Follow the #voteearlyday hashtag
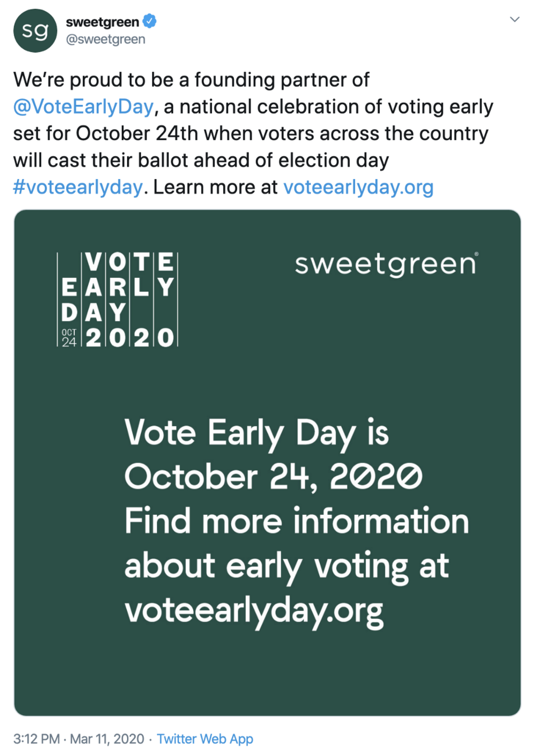 [78, 187]
